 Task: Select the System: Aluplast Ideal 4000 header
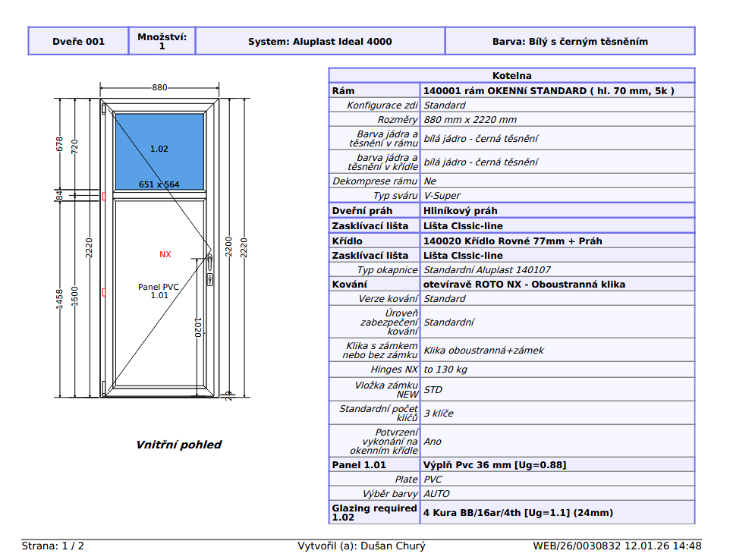[x=319, y=42]
